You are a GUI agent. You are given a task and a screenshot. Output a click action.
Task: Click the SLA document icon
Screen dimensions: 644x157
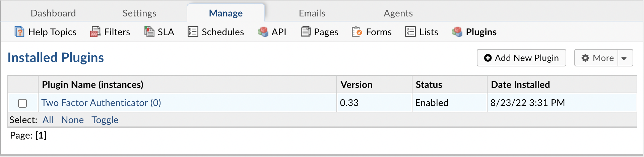[x=149, y=32]
